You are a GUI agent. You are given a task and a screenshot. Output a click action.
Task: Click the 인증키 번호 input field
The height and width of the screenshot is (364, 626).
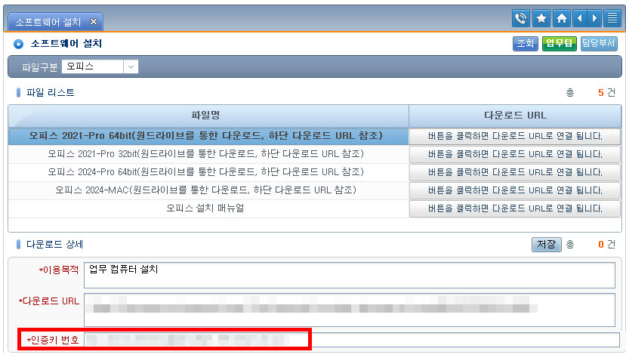click(x=350, y=340)
